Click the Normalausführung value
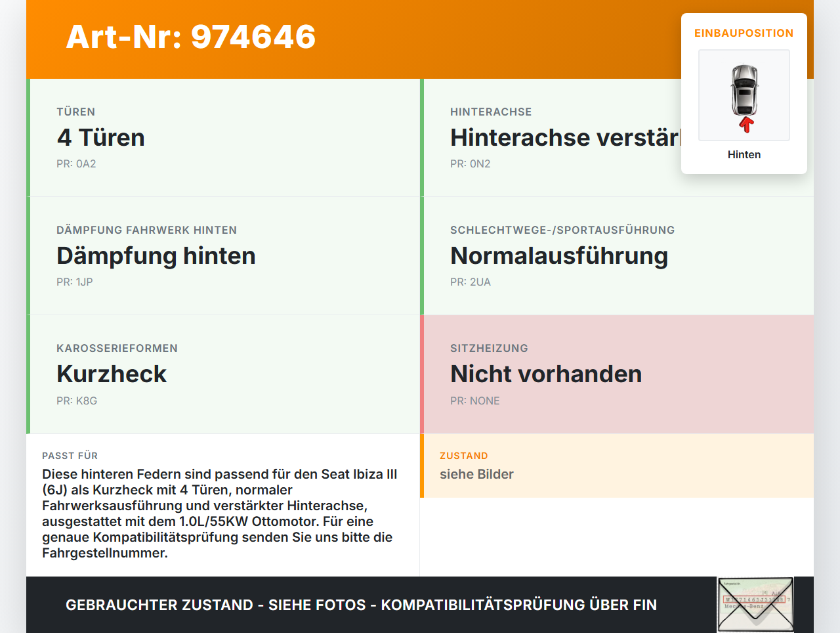Screen dimensions: 840x633 [x=559, y=255]
